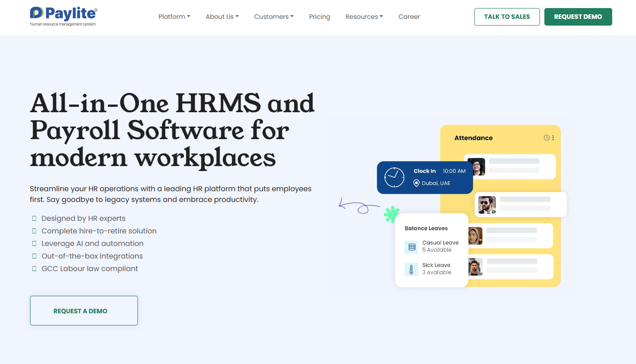Click the clock icon in Attendance card
Screen dimensions: 636x364
(547, 138)
